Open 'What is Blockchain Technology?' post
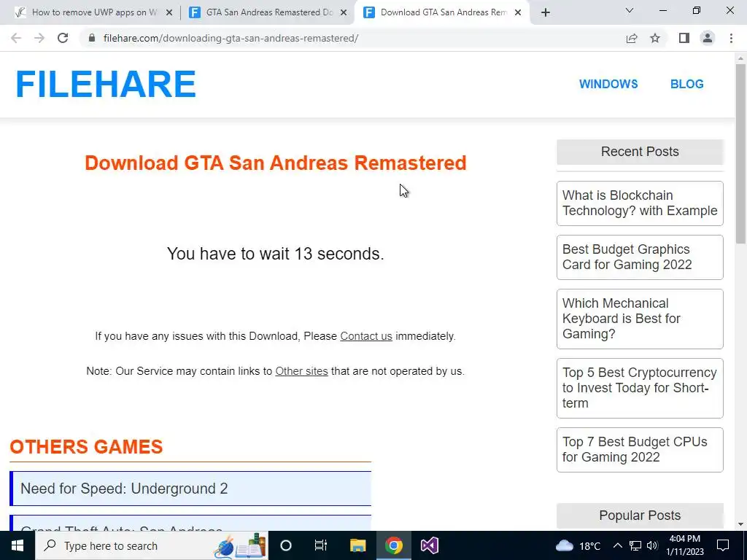 pyautogui.click(x=640, y=203)
